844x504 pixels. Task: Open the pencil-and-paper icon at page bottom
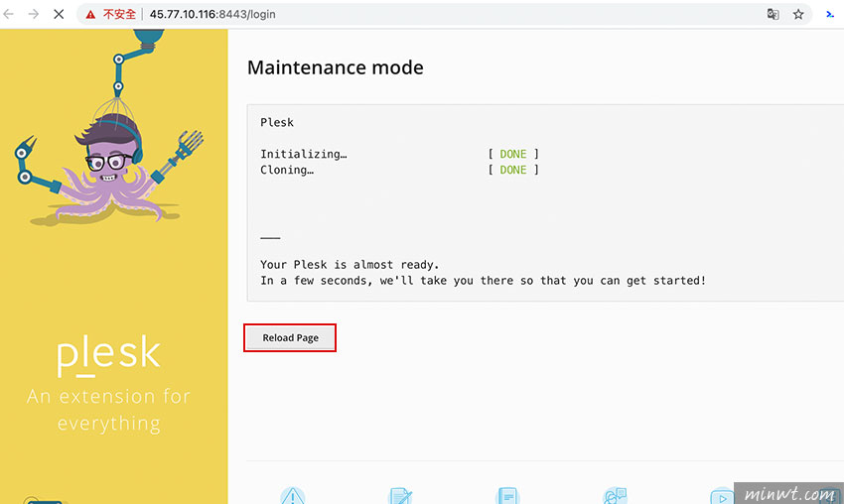tap(400, 495)
